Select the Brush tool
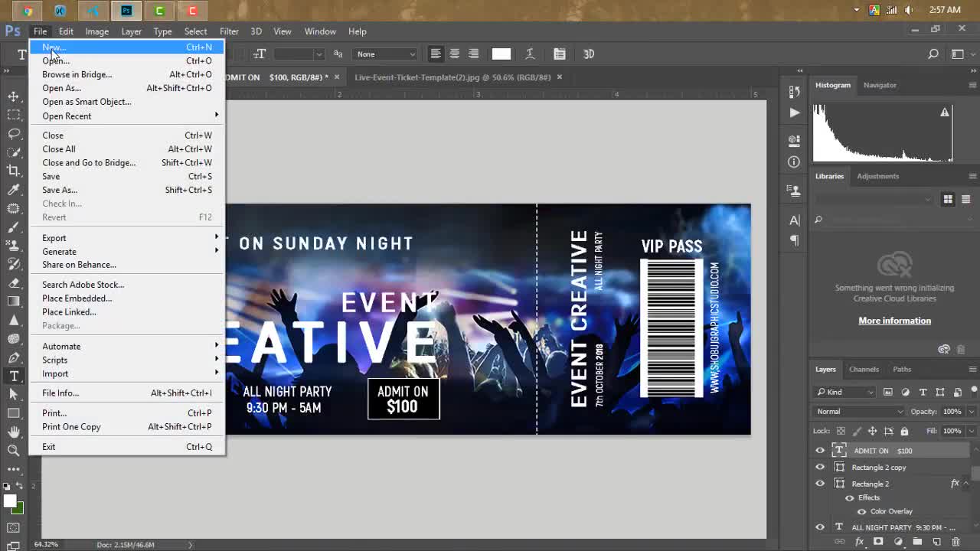Viewport: 980px width, 551px height. click(14, 227)
